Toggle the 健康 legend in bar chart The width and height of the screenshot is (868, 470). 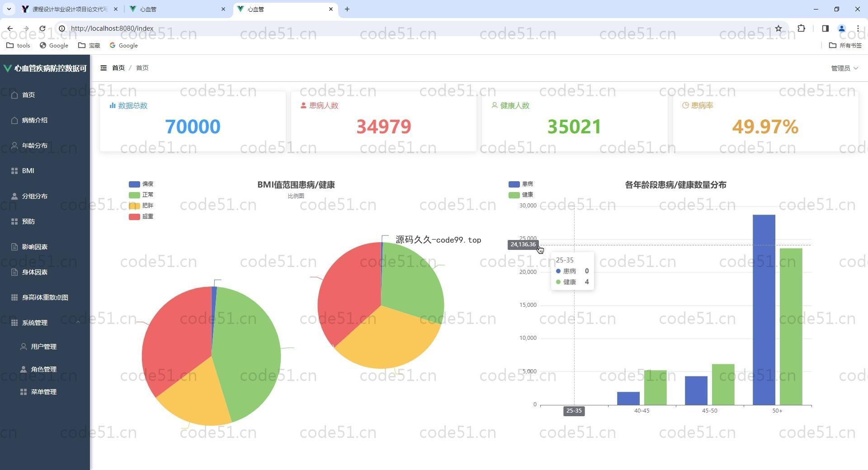pos(521,195)
